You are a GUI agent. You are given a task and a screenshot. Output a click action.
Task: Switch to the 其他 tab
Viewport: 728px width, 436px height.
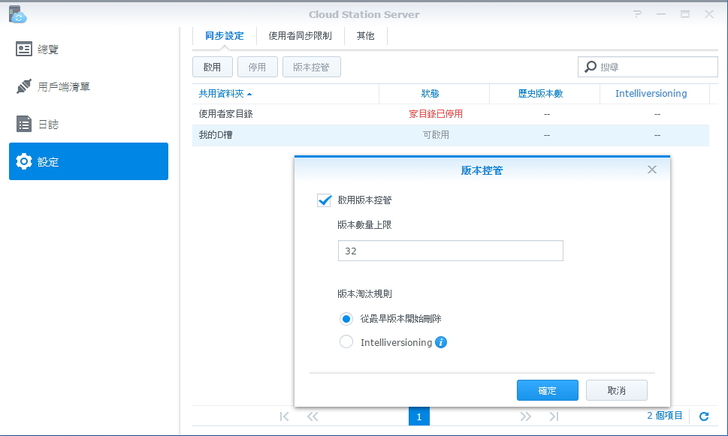coord(366,36)
